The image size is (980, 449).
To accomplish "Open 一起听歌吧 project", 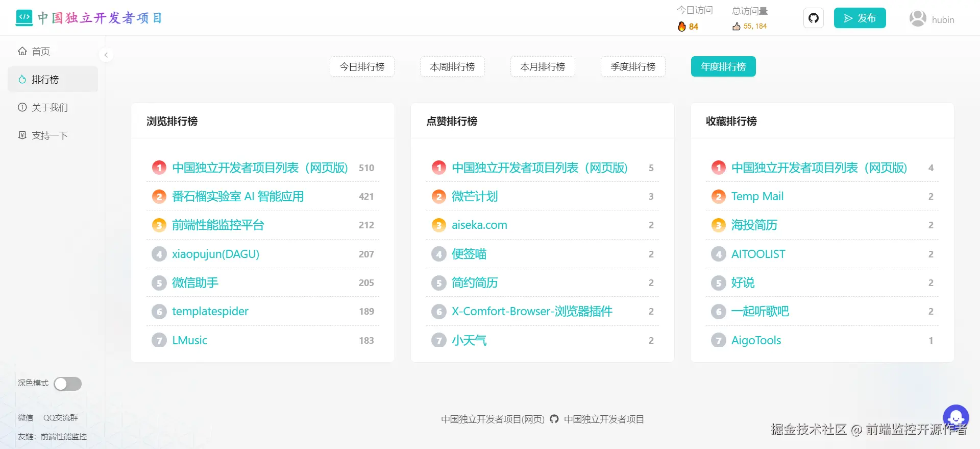I will click(760, 312).
